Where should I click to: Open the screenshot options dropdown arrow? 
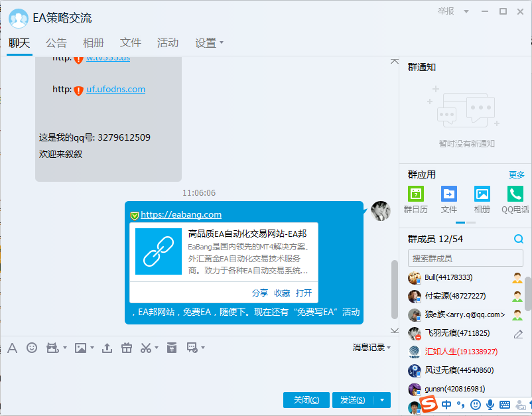coord(157,348)
